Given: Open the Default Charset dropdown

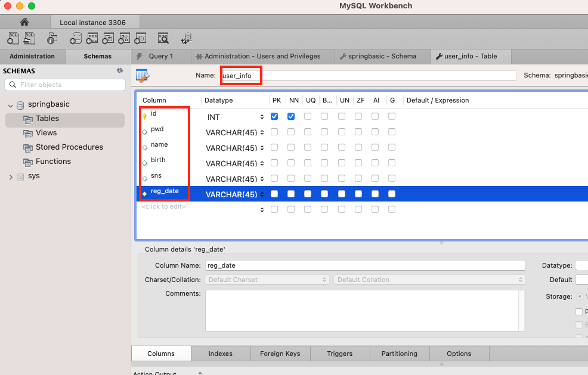Looking at the screenshot, I should (267, 280).
